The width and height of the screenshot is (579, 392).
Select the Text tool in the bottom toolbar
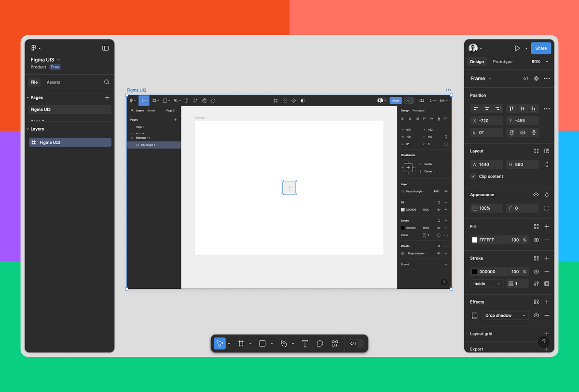(305, 343)
